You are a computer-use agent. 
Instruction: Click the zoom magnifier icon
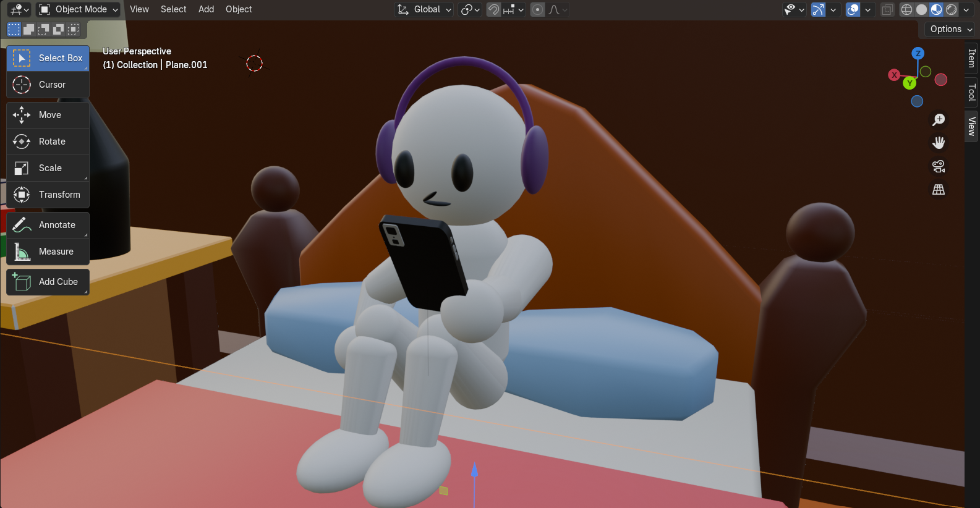click(939, 120)
